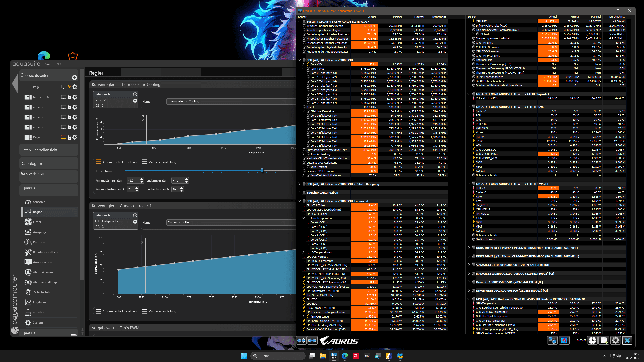Viewport: 644px width, 362px height.
Task: Open Sensoren section in sidebar
Action: point(39,202)
